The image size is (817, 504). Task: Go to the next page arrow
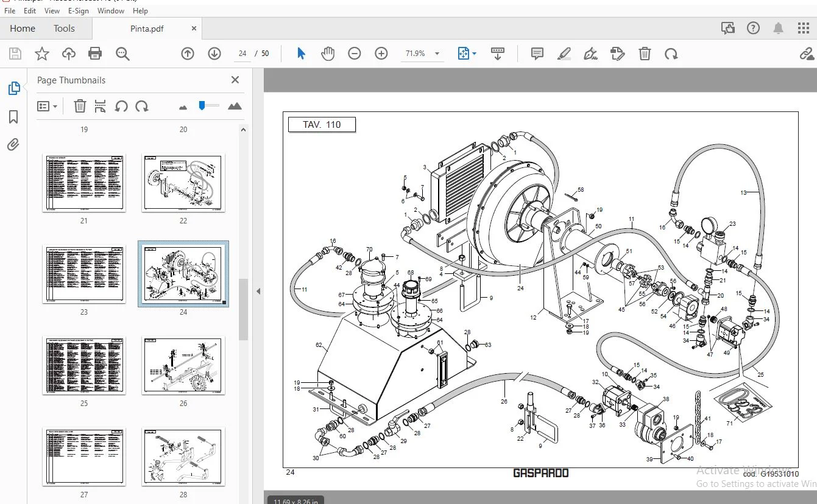tap(214, 54)
